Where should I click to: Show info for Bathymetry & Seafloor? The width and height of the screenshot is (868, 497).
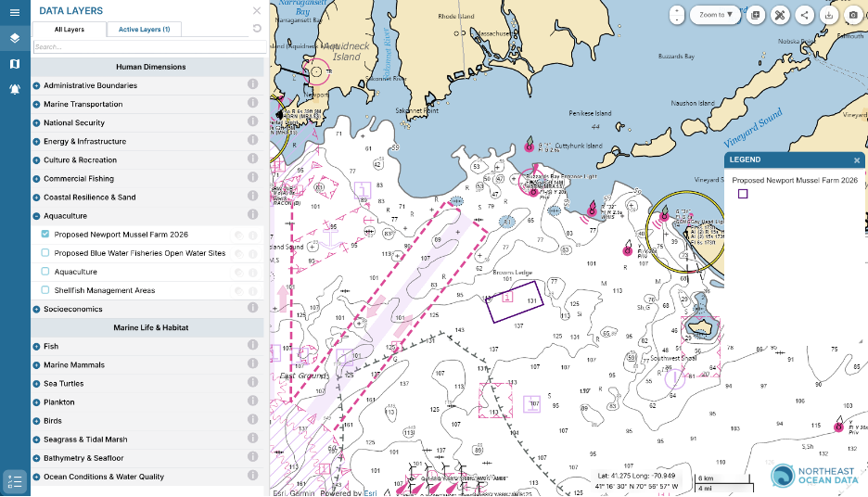coord(253,456)
